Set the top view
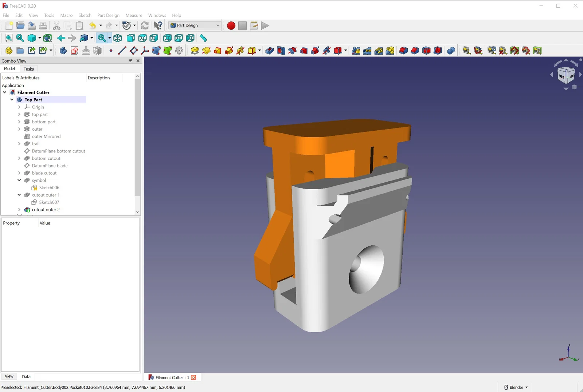 coord(142,38)
